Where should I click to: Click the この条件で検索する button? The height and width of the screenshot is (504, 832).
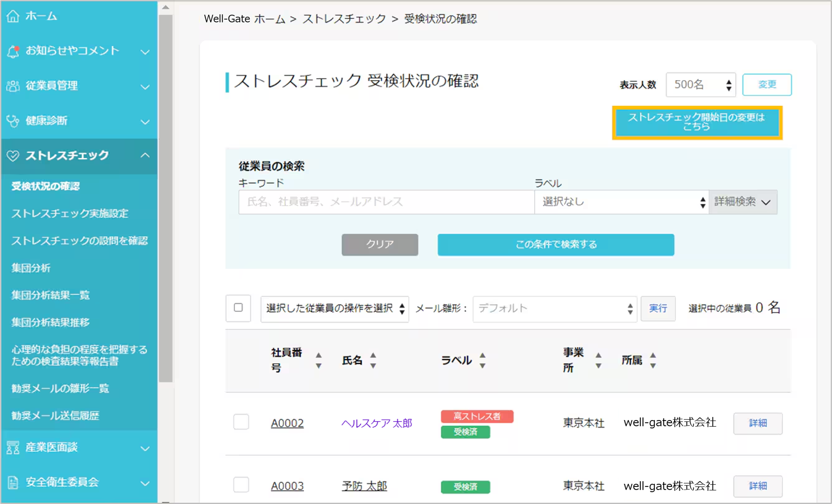tap(556, 245)
